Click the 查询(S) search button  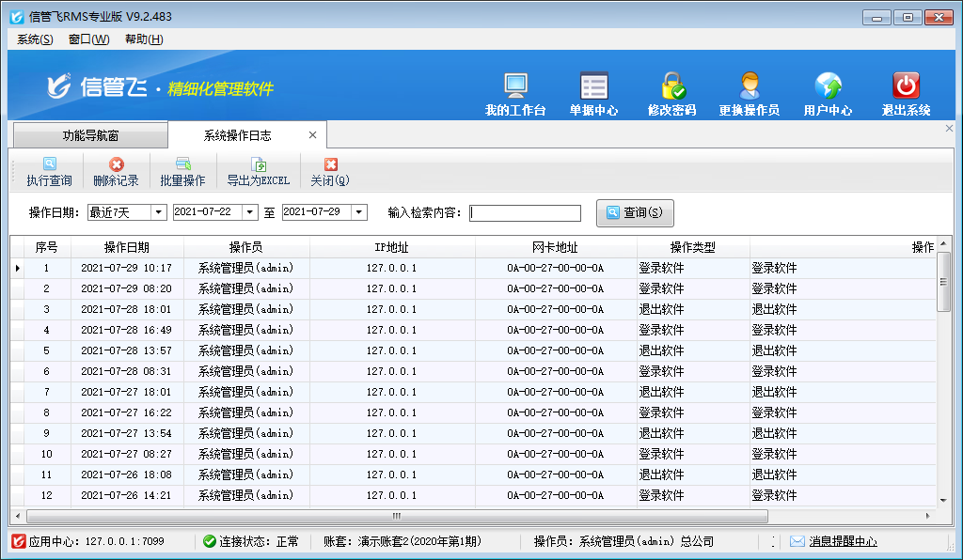635,213
